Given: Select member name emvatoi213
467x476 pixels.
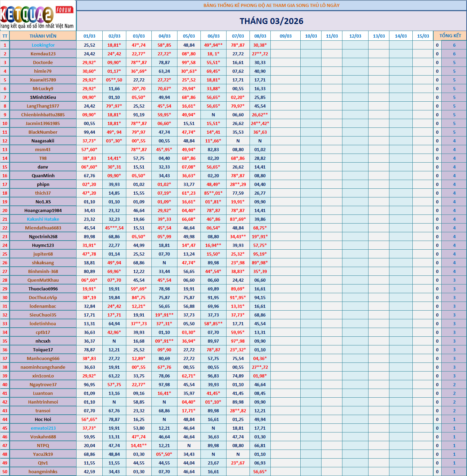Looking at the screenshot, I should coord(43,428).
